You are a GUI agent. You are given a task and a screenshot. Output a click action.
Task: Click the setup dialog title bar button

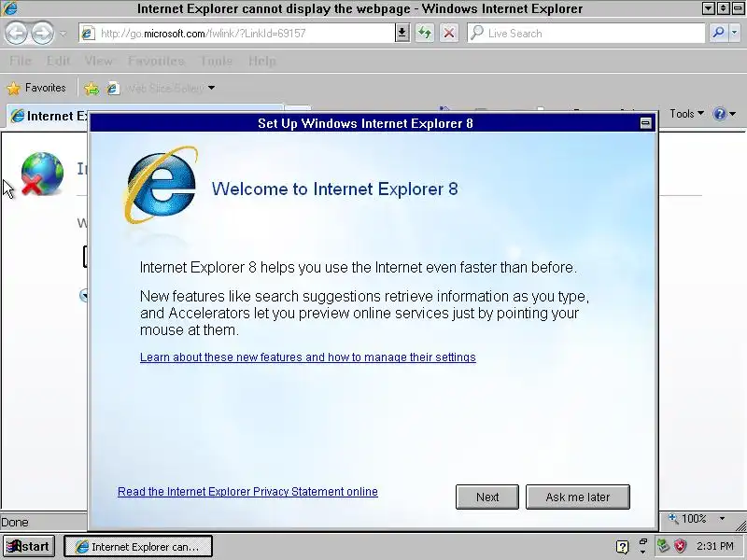pos(645,123)
